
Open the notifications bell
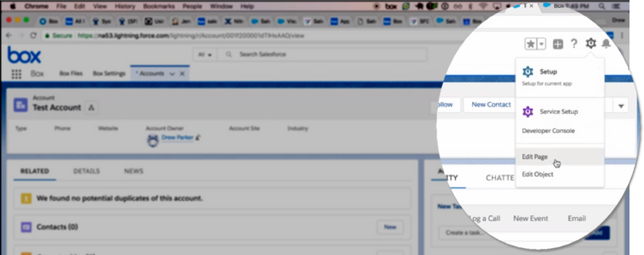click(x=606, y=43)
